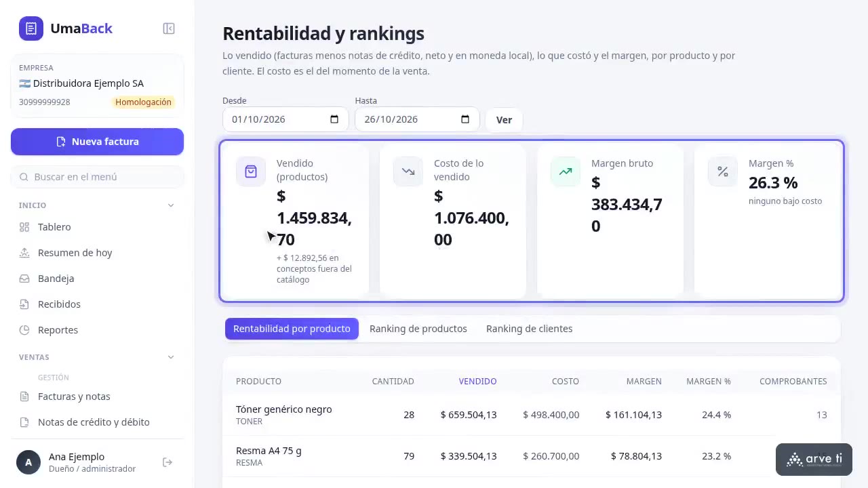This screenshot has height=488, width=868.
Task: Open the Hasta date calendar picker
Action: click(x=465, y=119)
